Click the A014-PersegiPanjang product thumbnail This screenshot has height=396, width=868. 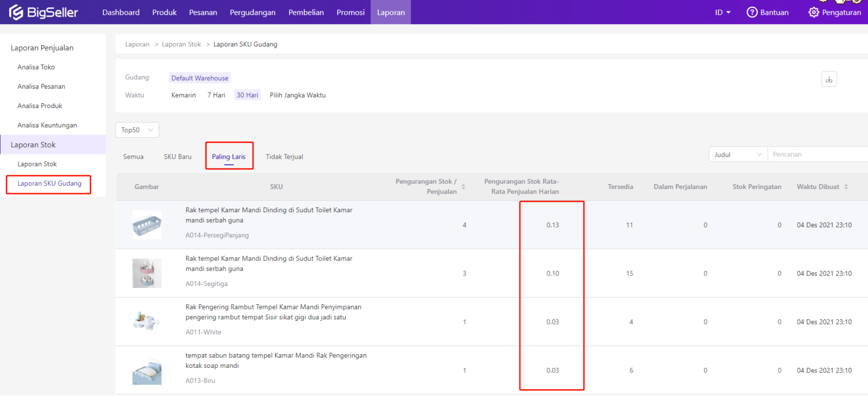coord(147,225)
